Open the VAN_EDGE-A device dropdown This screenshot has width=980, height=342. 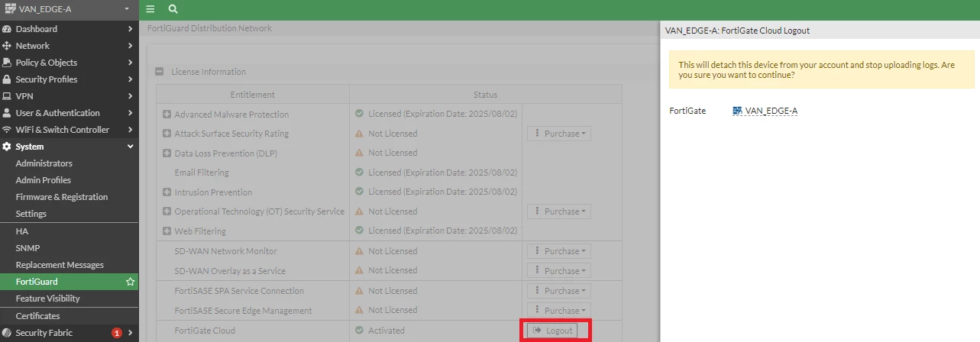click(x=69, y=9)
